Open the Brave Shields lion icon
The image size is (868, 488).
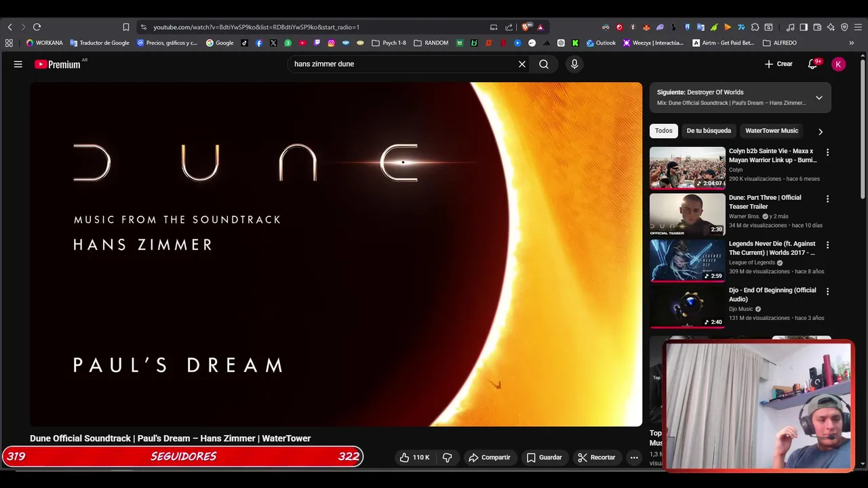(525, 27)
